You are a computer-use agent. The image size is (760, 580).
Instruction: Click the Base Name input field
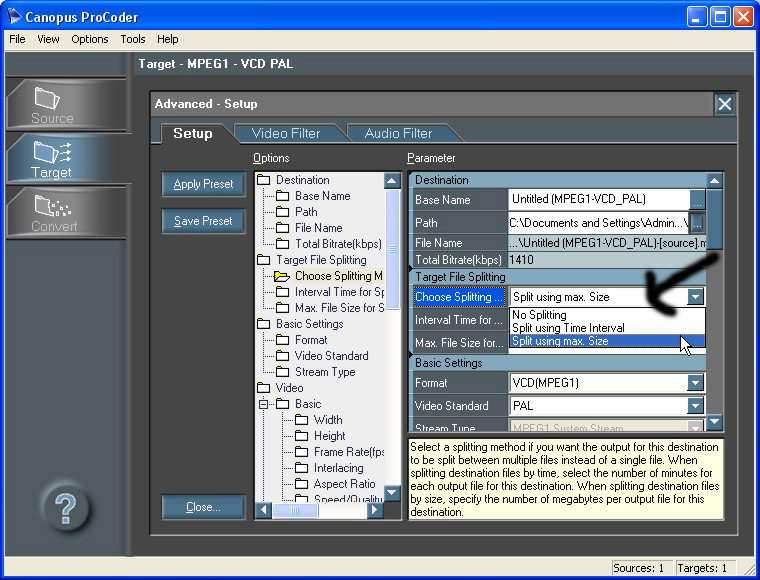coord(599,199)
